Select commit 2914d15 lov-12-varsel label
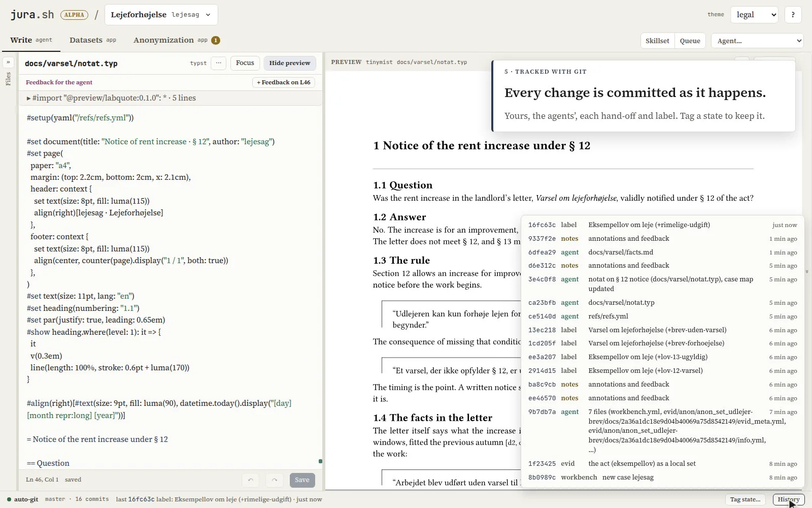 tap(662, 371)
